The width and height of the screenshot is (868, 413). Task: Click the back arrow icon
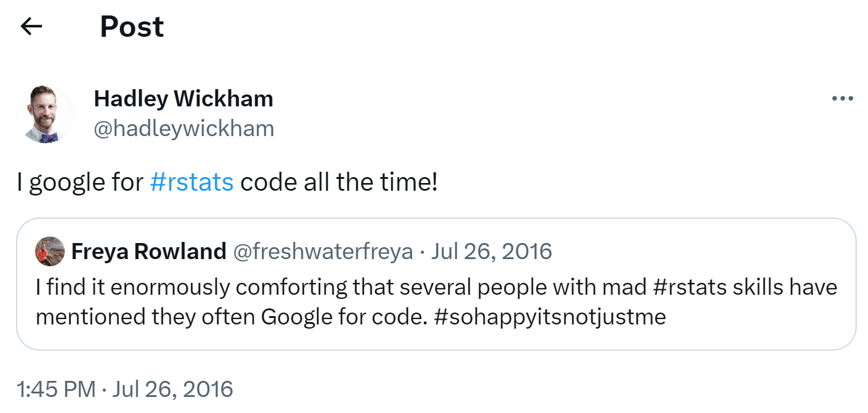click(x=31, y=27)
